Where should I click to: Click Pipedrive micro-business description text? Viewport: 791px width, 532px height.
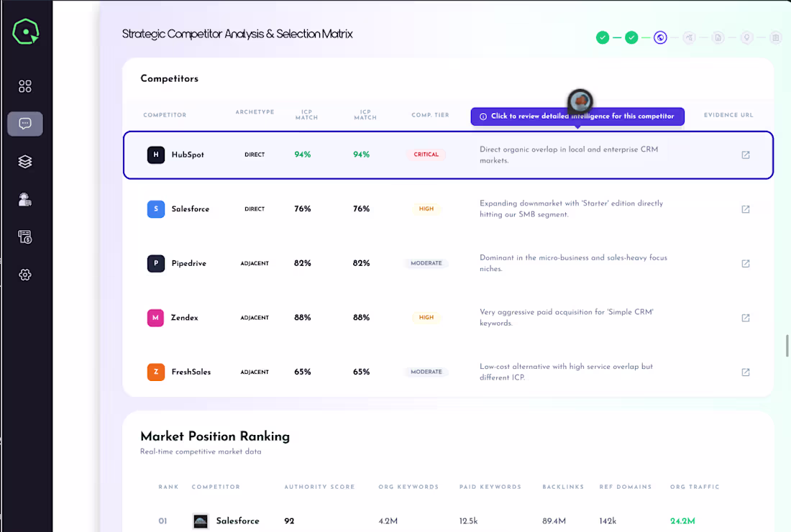(x=573, y=263)
